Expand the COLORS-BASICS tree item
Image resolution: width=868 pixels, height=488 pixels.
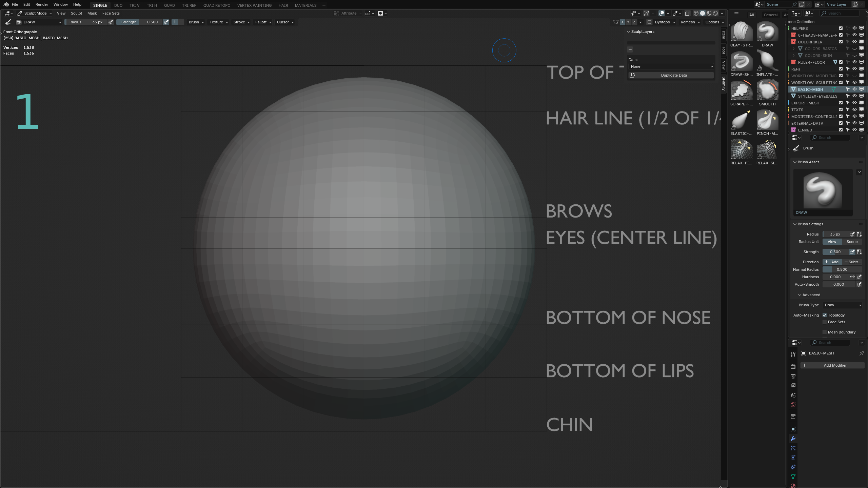pos(793,49)
